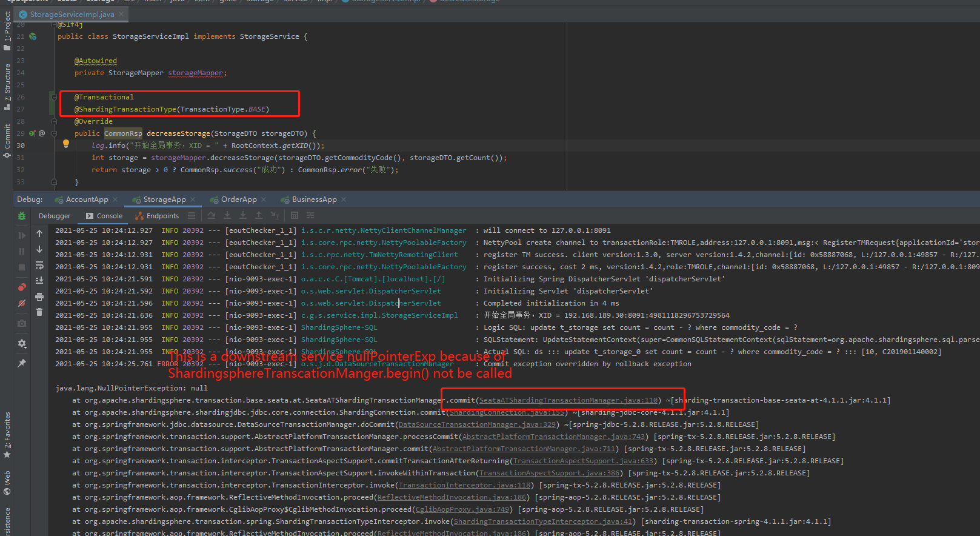Click the thread dump camera icon
This screenshot has height=536, width=980.
pyautogui.click(x=22, y=323)
